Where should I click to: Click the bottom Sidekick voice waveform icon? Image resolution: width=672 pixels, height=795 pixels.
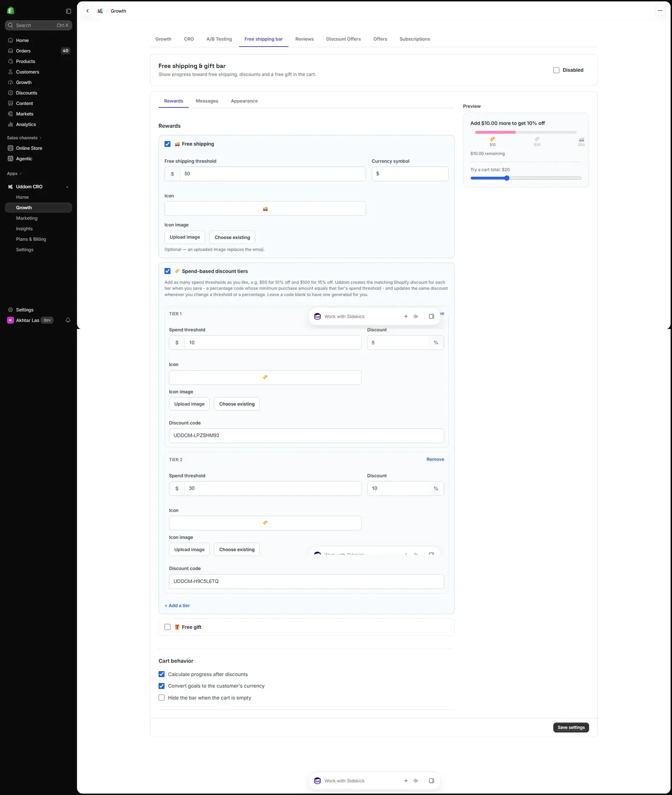[x=416, y=781]
